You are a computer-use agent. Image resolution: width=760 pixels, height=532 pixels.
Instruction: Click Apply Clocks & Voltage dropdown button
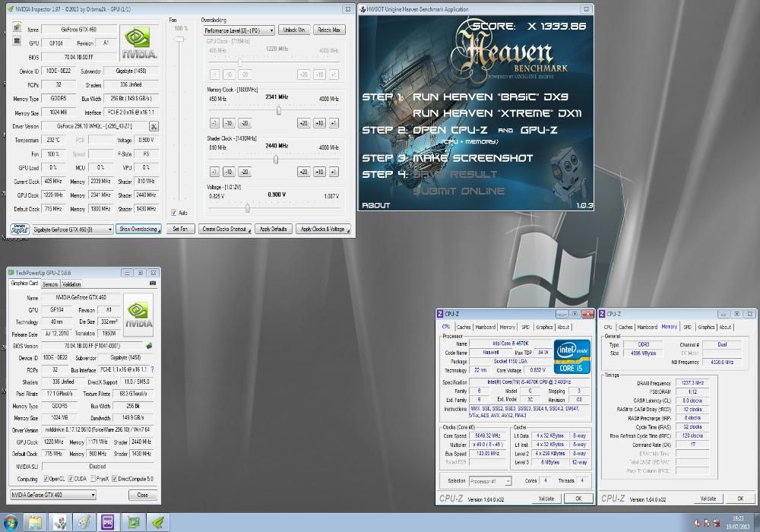323,230
